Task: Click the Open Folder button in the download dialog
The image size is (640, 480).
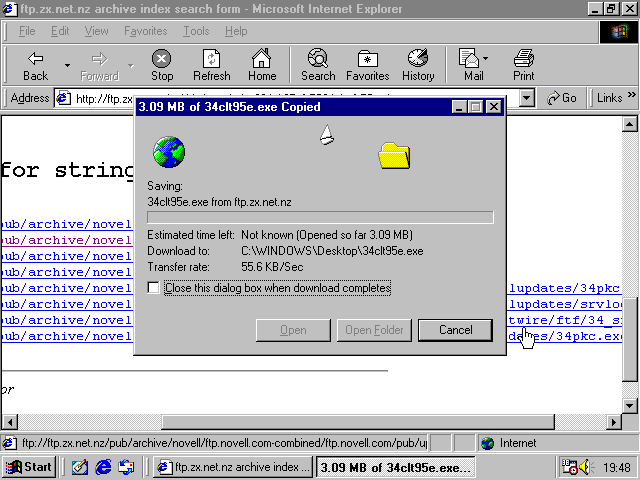Action: 374,330
